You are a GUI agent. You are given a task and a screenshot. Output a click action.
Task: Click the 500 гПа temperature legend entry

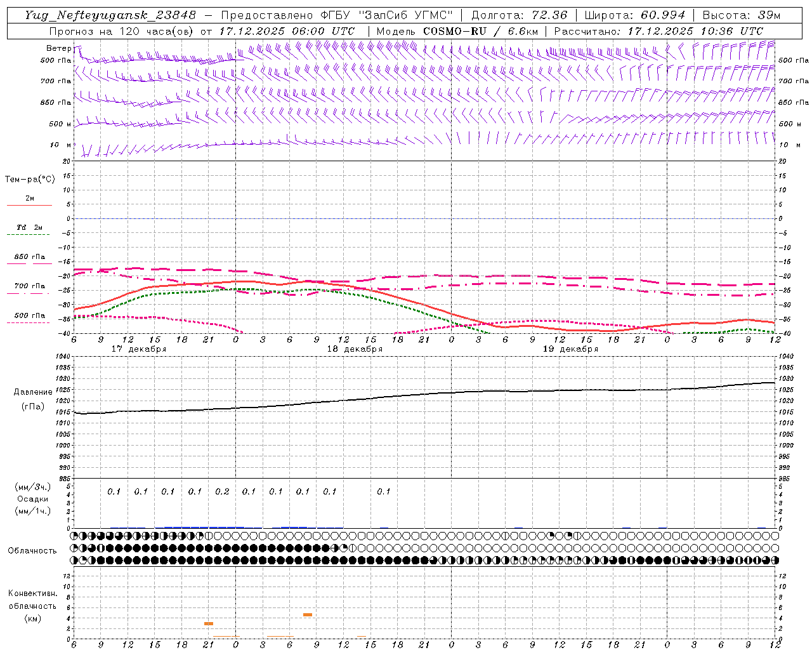click(x=29, y=316)
